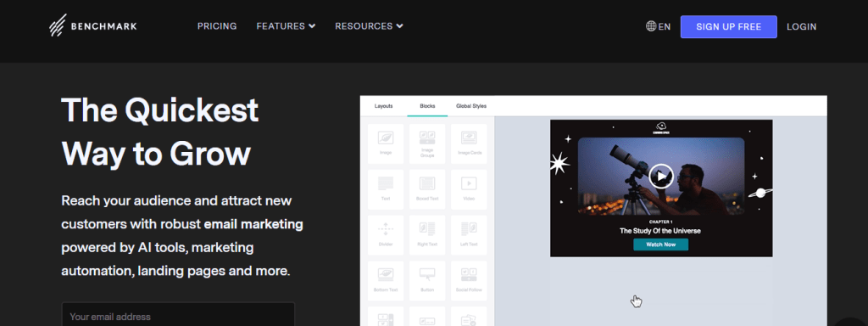Click the planet logo above the video
868x326 pixels.
pos(660,128)
